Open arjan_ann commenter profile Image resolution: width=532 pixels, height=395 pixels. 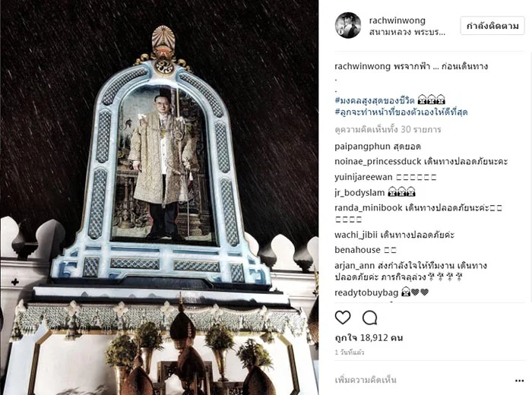355,265
